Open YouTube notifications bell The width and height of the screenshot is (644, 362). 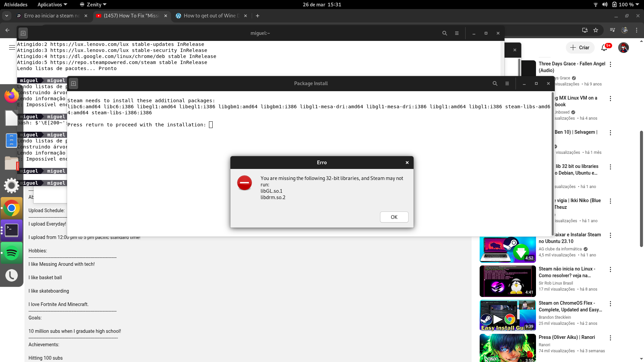click(604, 48)
